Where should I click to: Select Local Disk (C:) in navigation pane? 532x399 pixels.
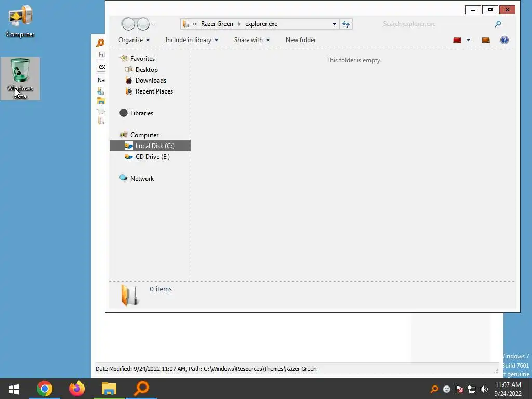150,146
